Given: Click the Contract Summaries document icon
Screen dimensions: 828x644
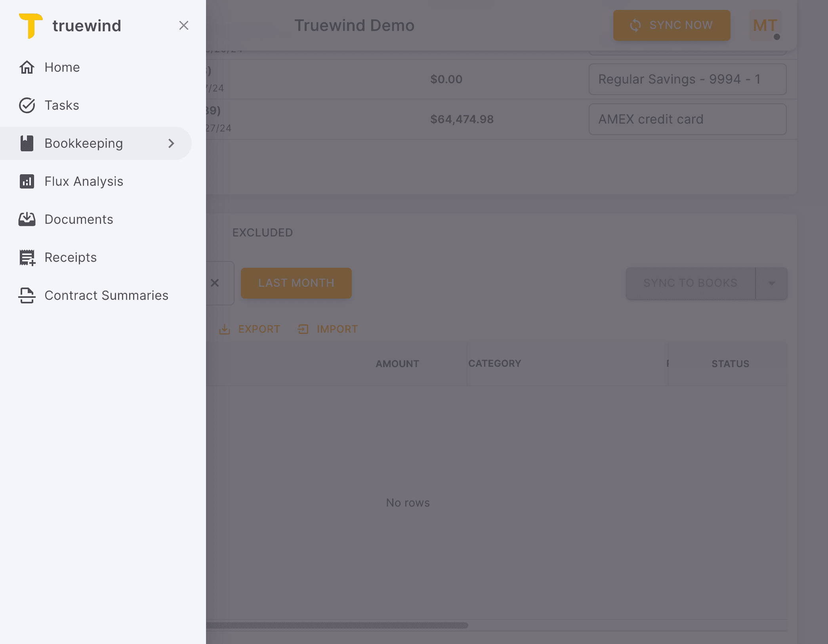Looking at the screenshot, I should pyautogui.click(x=27, y=295).
